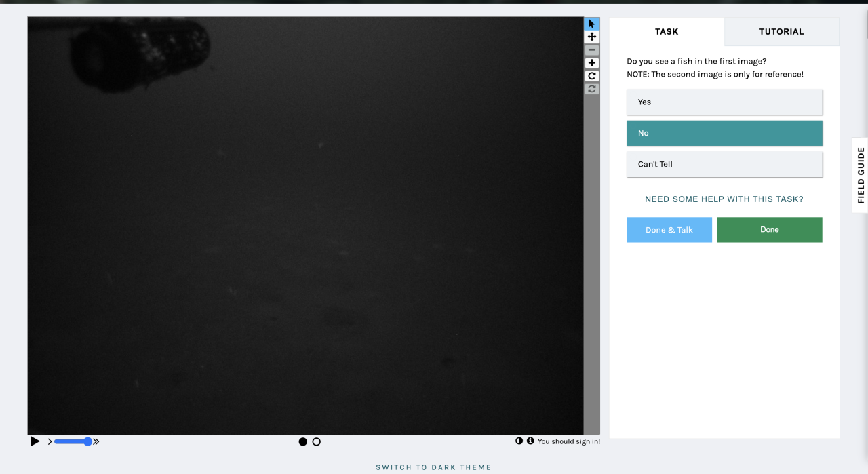
Task: Select the pointer annotate tool
Action: 592,24
